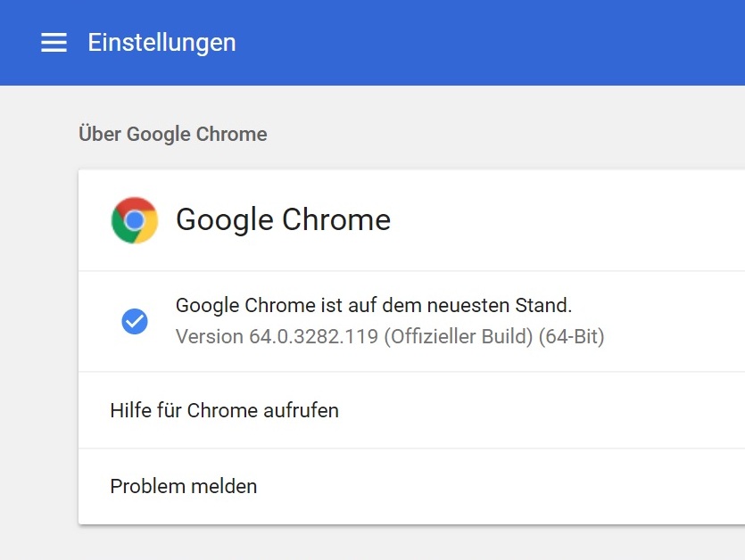745x560 pixels.
Task: Select the Problem melden row
Action: [183, 486]
